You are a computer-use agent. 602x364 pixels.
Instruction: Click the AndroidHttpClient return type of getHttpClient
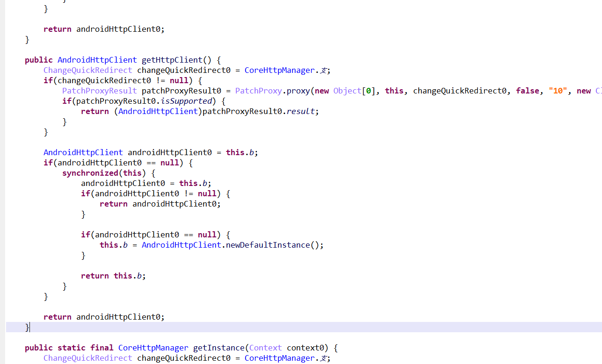pos(97,60)
